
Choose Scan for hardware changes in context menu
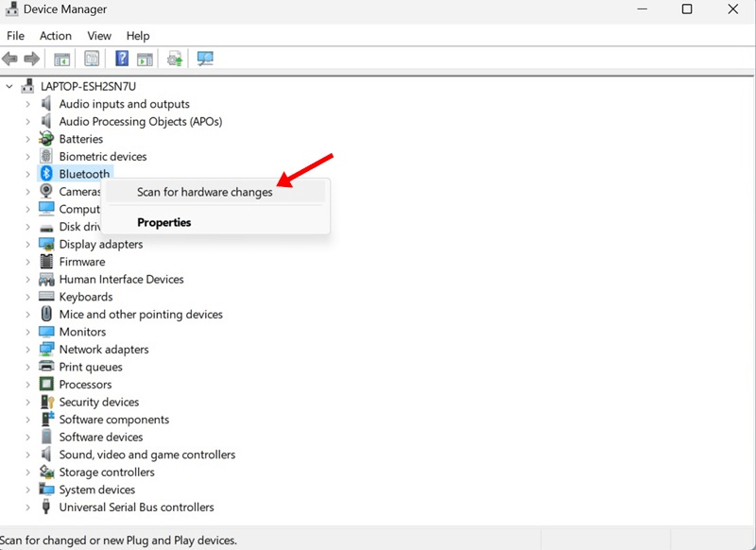(205, 192)
